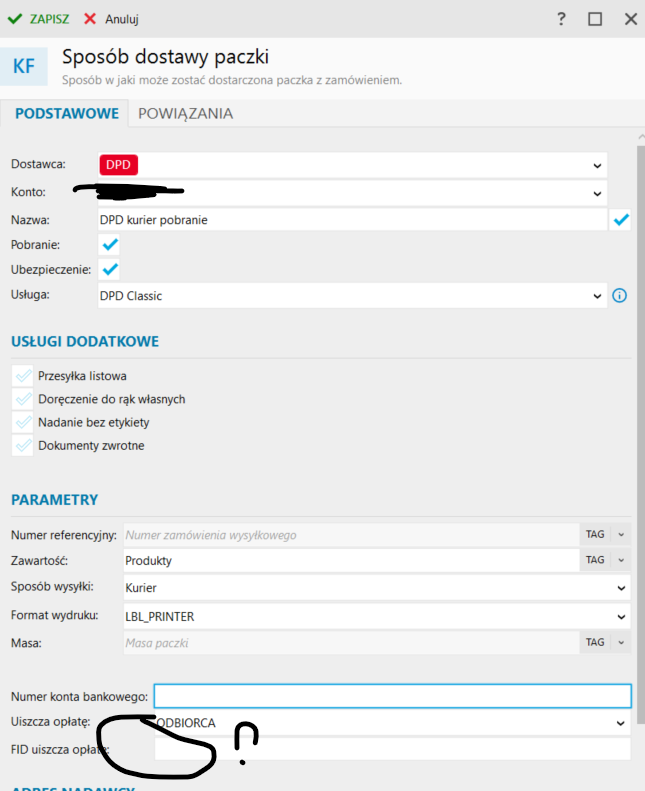Switch to the POWIĄZANIA tab
Viewport: 645px width, 791px height.
[185, 113]
